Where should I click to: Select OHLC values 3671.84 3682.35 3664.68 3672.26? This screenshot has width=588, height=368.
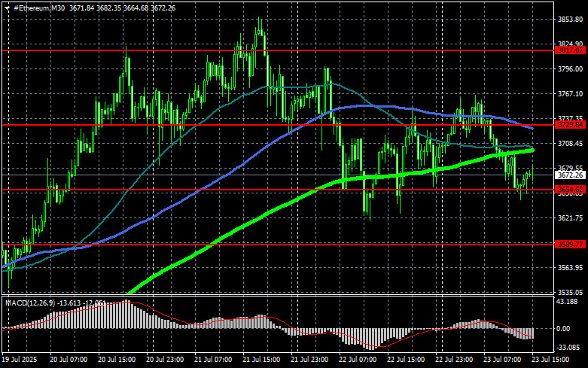[122, 8]
